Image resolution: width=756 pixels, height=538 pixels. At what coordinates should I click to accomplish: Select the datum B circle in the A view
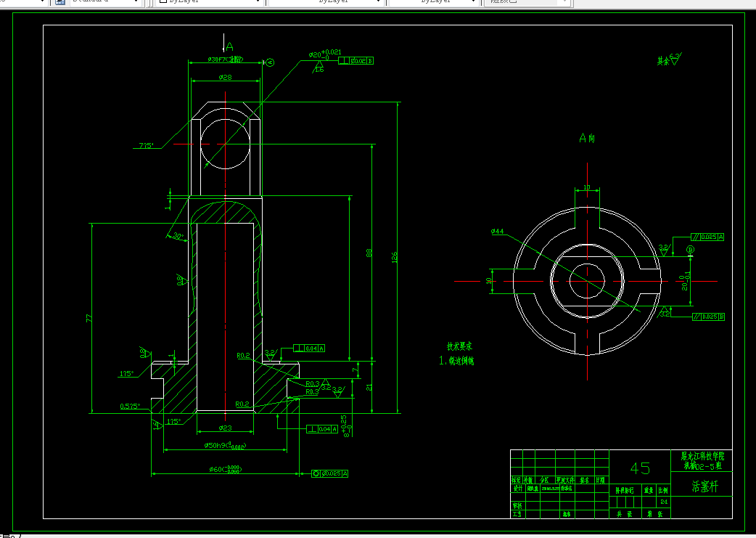[x=690, y=250]
